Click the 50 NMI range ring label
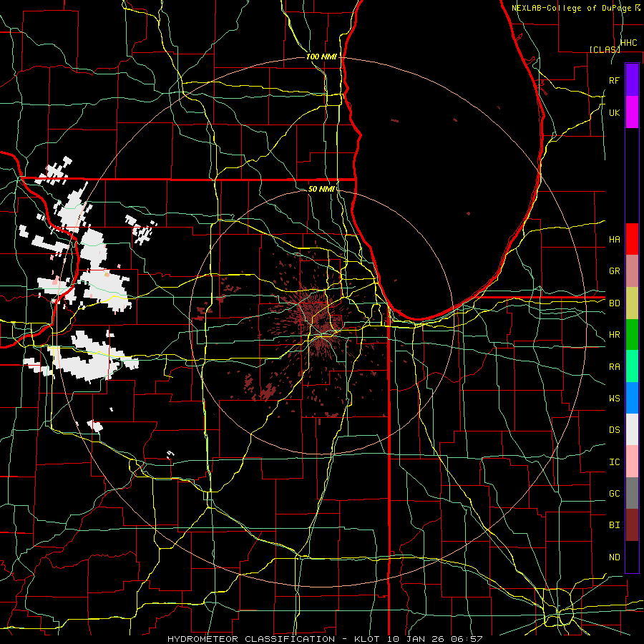Image resolution: width=644 pixels, height=644 pixels. click(x=321, y=189)
